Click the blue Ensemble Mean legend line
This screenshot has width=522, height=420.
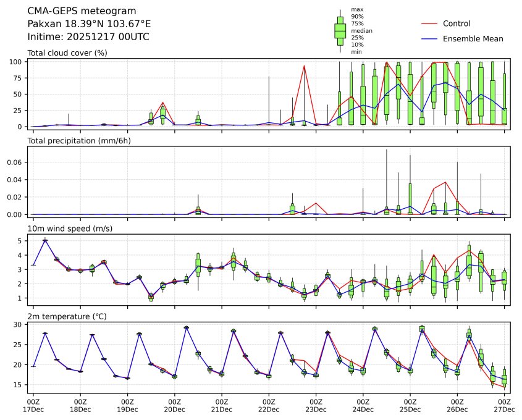[x=429, y=38]
